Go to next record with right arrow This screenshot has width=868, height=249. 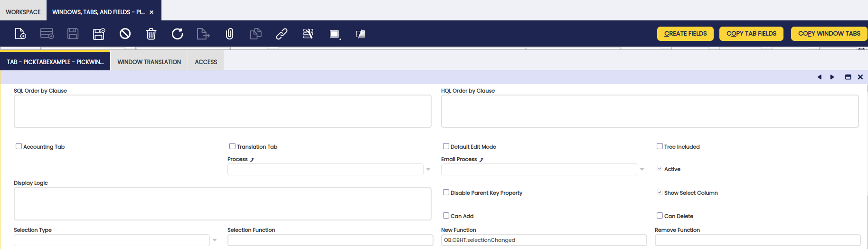[832, 77]
